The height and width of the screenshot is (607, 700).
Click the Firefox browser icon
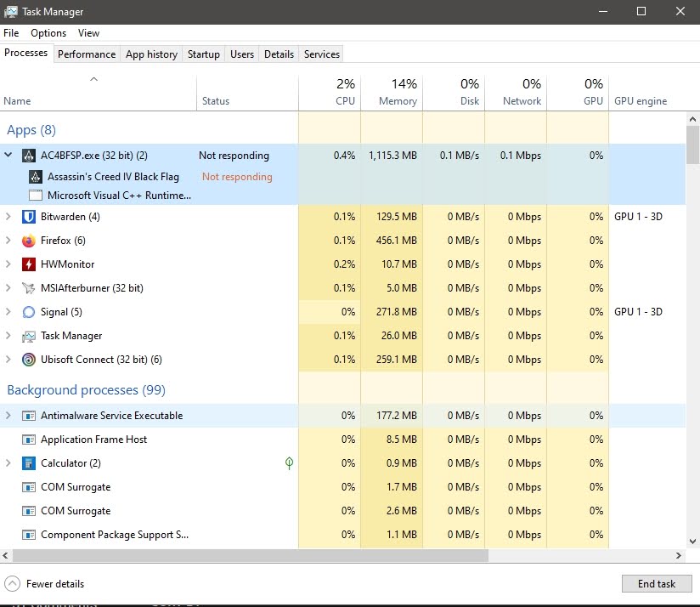(x=29, y=241)
